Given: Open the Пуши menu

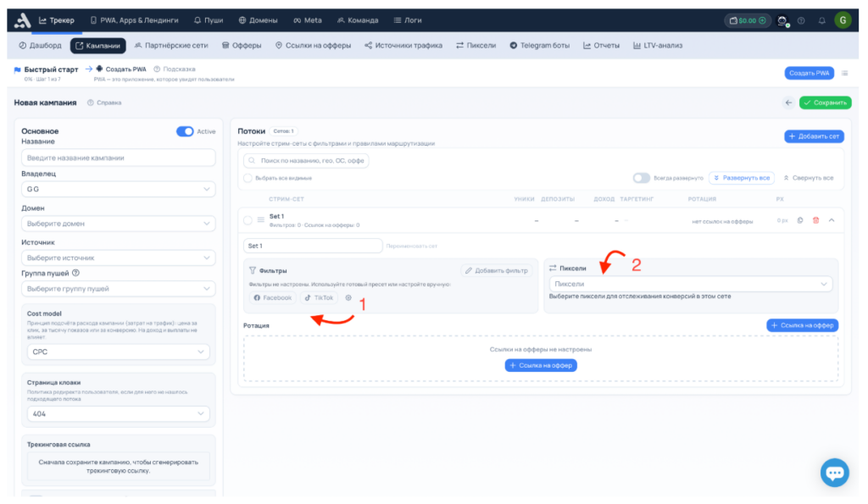Looking at the screenshot, I should click(x=209, y=20).
